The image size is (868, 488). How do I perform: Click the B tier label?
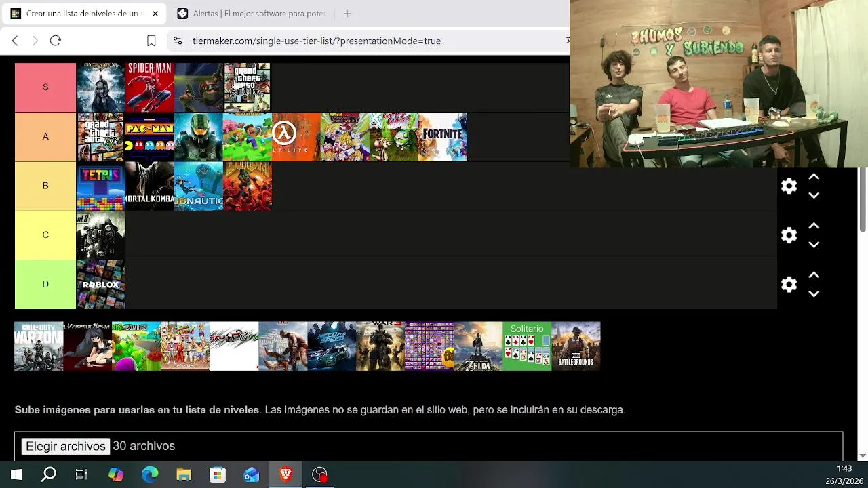(x=45, y=186)
